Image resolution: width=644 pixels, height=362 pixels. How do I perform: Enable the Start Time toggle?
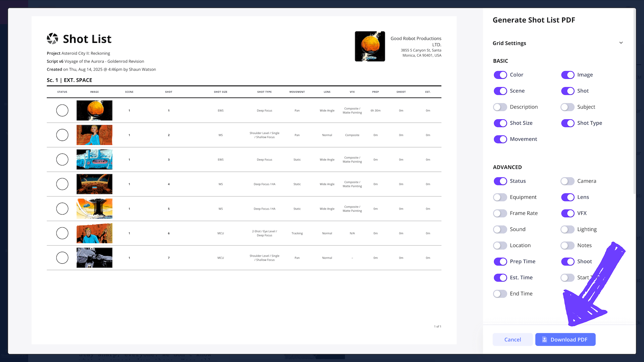click(568, 278)
